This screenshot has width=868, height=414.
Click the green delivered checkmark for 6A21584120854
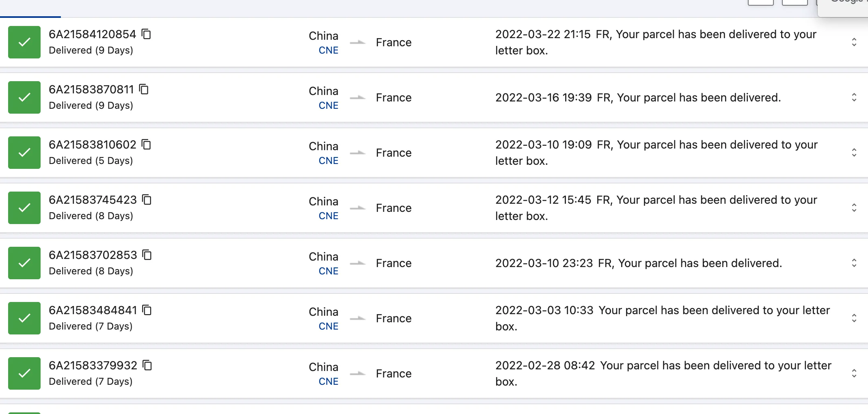pos(24,42)
